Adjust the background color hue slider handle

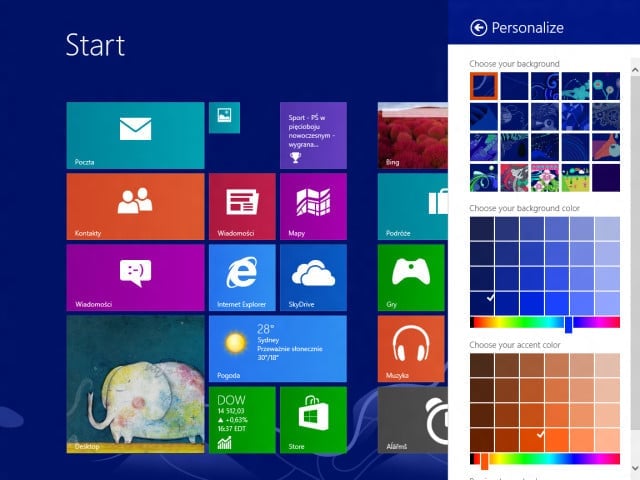pyautogui.click(x=568, y=324)
